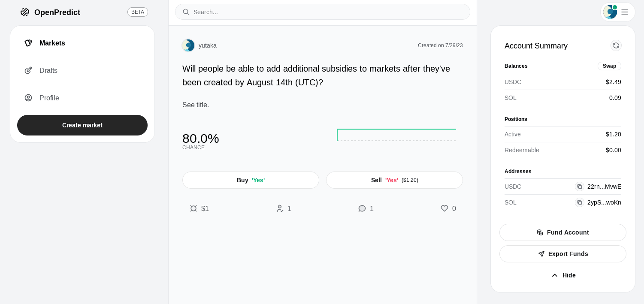Open Drafts in the sidebar
This screenshot has height=304, width=644.
coord(48,70)
